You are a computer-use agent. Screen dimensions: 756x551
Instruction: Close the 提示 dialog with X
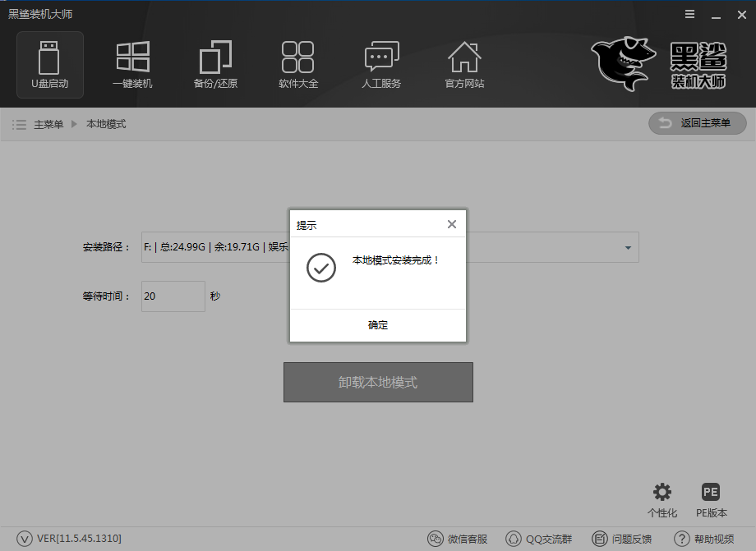point(451,224)
